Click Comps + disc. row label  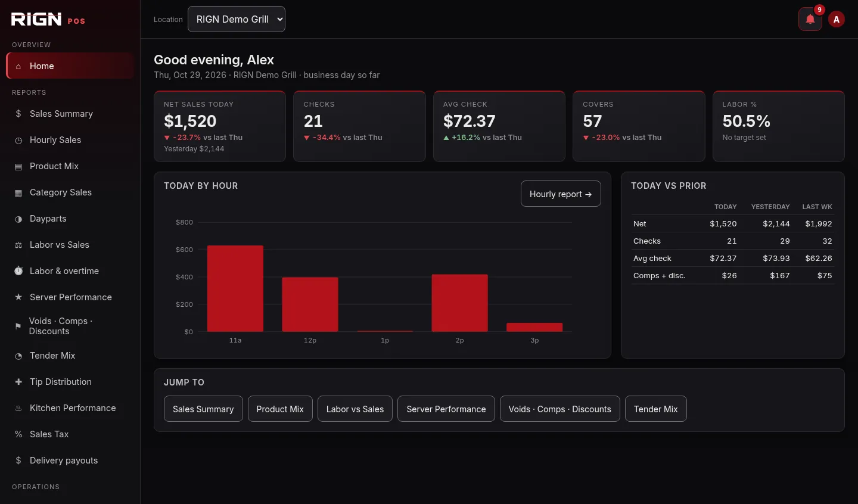(660, 276)
